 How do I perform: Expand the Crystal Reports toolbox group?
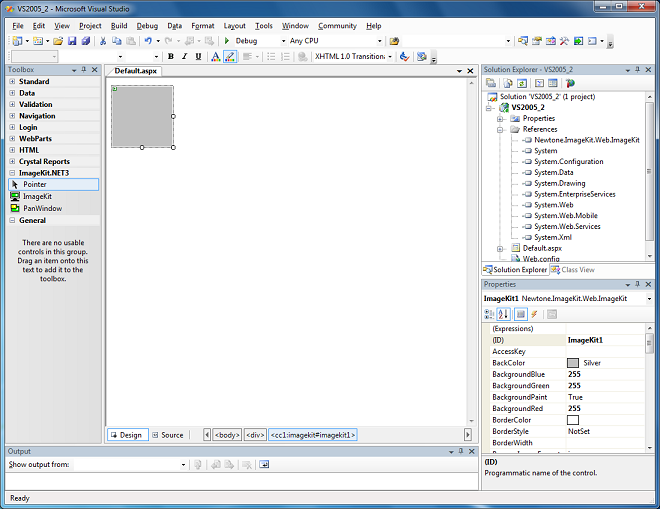tap(12, 161)
